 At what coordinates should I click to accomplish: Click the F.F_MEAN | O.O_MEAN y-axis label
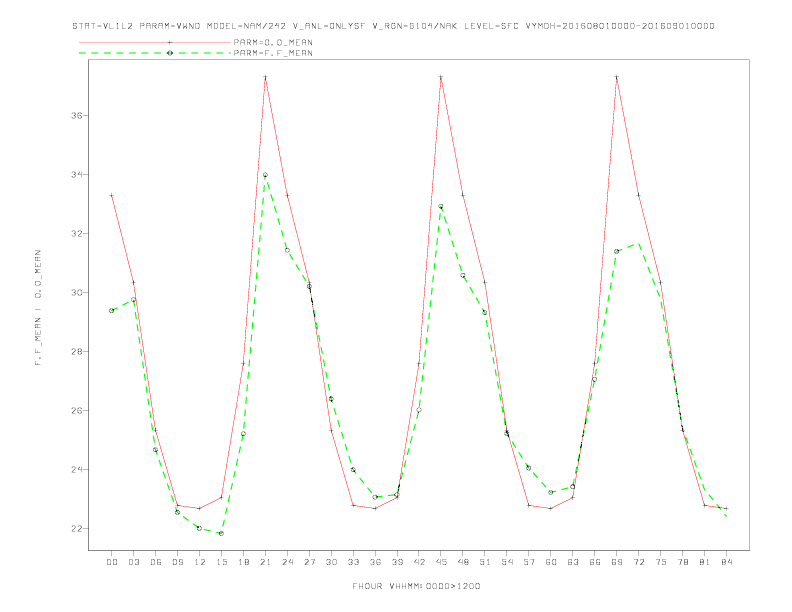tap(38, 308)
